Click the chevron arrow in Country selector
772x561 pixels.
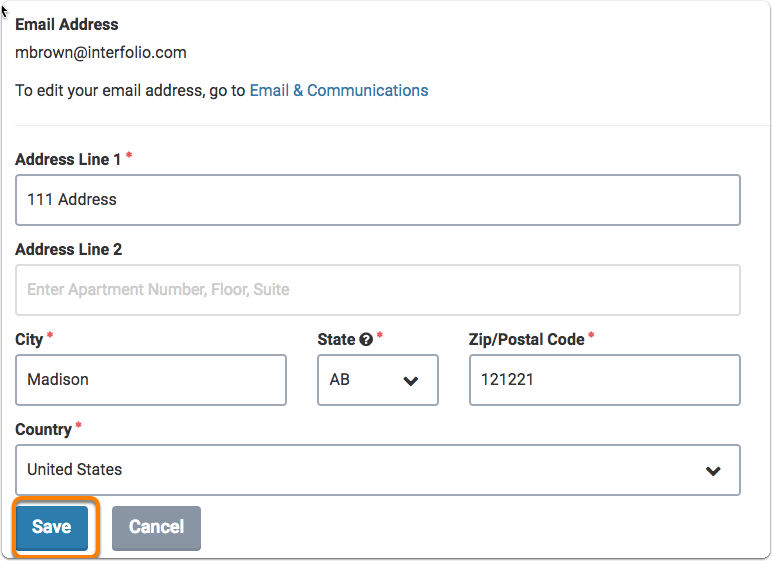point(713,471)
